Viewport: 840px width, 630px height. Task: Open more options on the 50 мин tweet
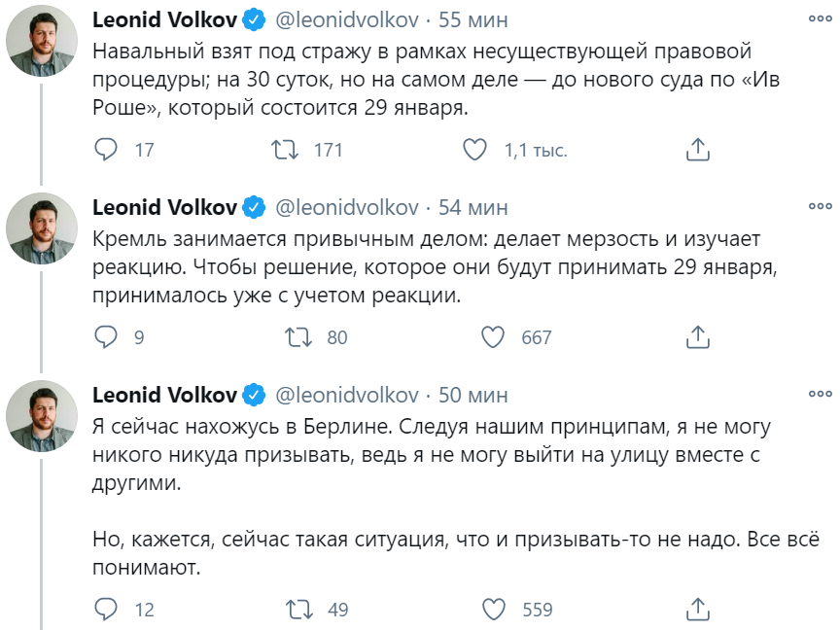pos(820,395)
